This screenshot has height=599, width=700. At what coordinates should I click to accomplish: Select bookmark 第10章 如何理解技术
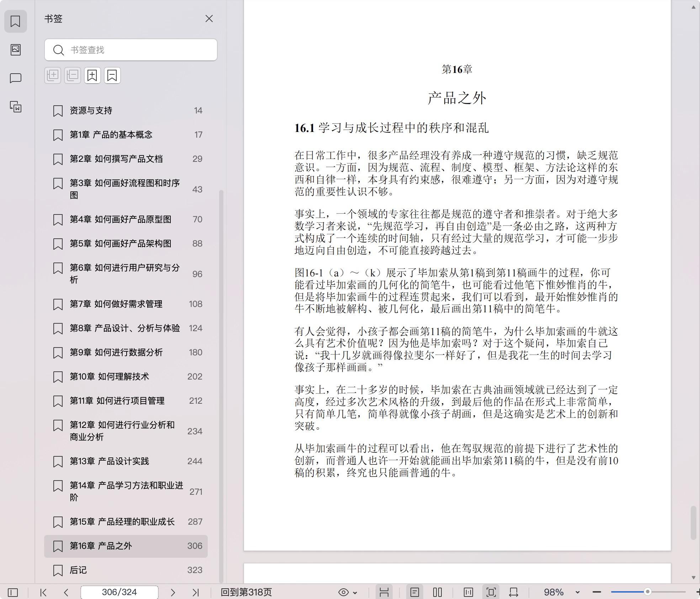coord(126,377)
